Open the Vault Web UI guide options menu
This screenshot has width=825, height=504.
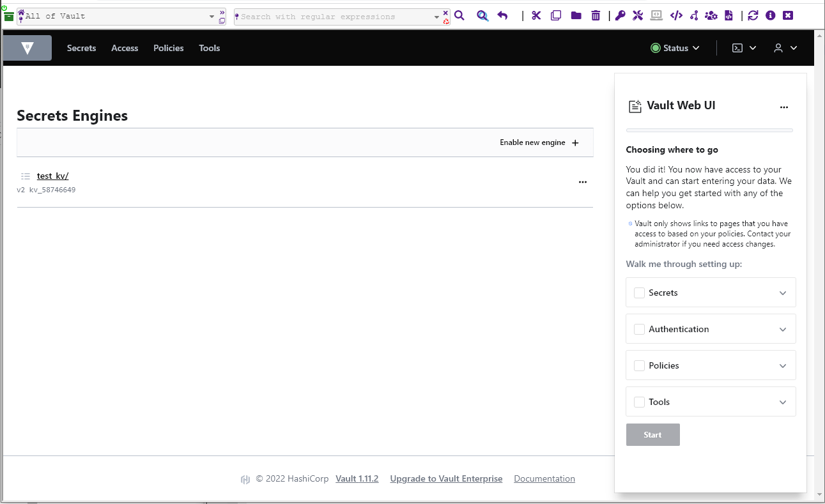point(784,107)
